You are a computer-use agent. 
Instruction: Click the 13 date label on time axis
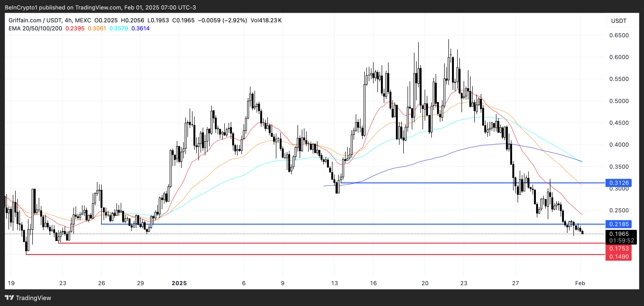334,283
